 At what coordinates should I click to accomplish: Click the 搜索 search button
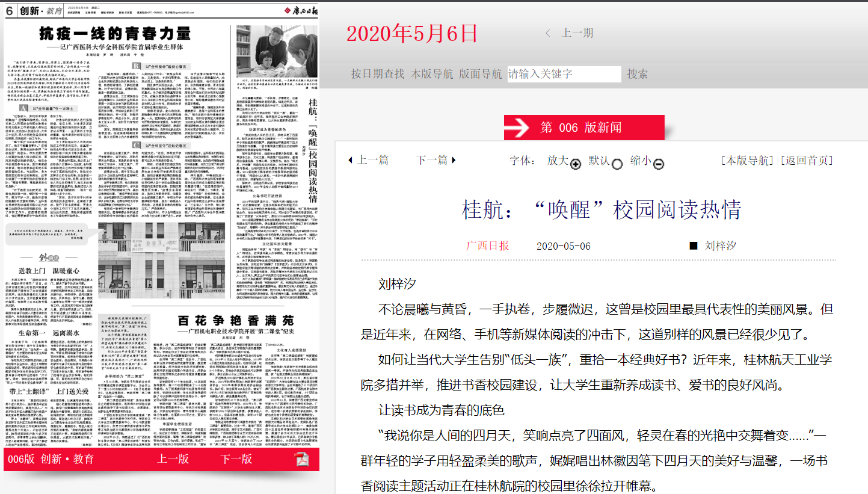coord(638,74)
